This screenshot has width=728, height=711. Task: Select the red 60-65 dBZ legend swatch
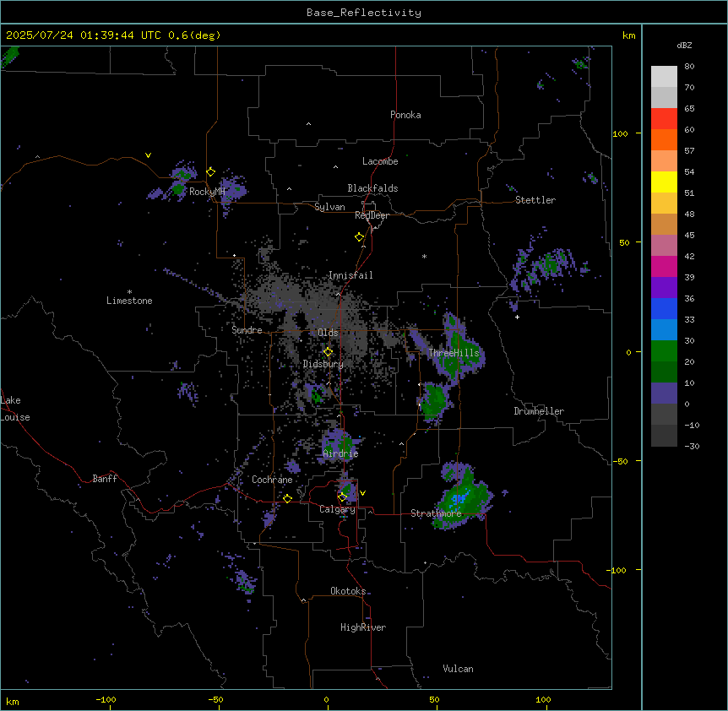coord(664,118)
